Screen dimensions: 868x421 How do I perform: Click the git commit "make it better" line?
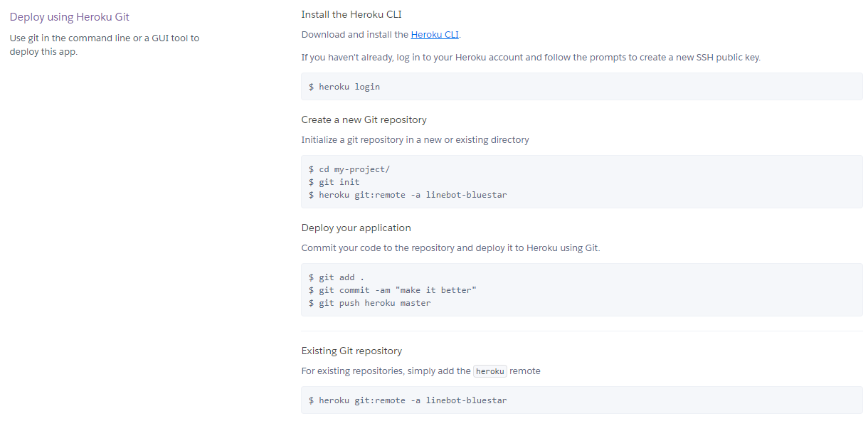393,290
